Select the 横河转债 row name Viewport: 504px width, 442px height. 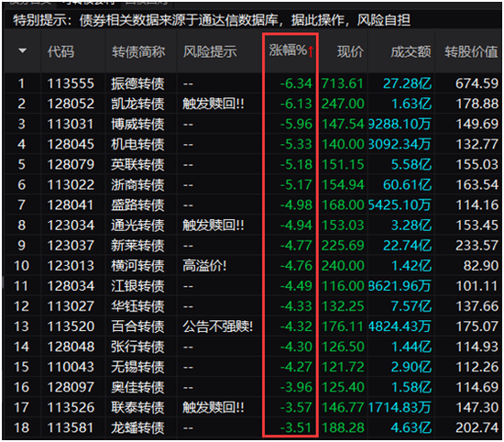point(137,266)
